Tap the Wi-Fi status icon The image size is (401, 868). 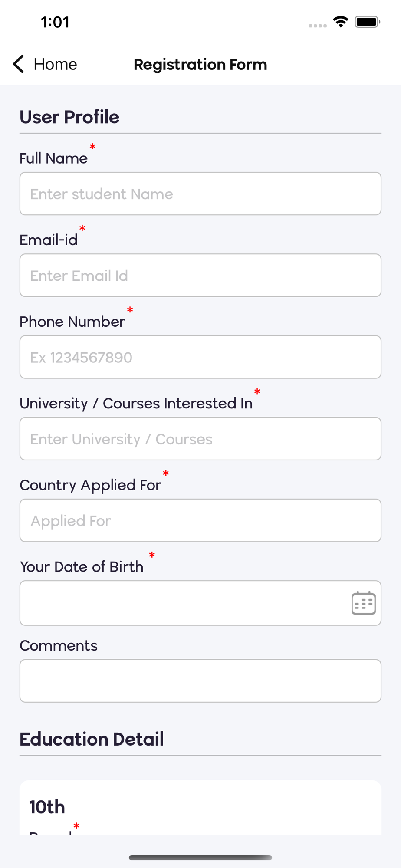(341, 22)
